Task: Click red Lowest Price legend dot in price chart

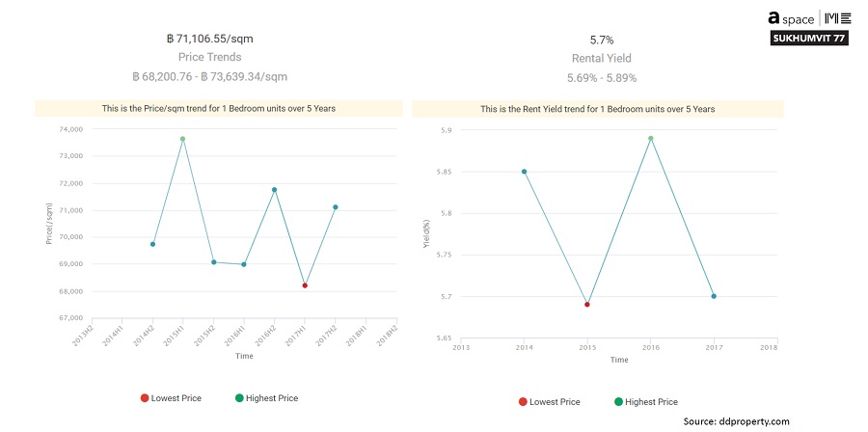Action: click(145, 398)
